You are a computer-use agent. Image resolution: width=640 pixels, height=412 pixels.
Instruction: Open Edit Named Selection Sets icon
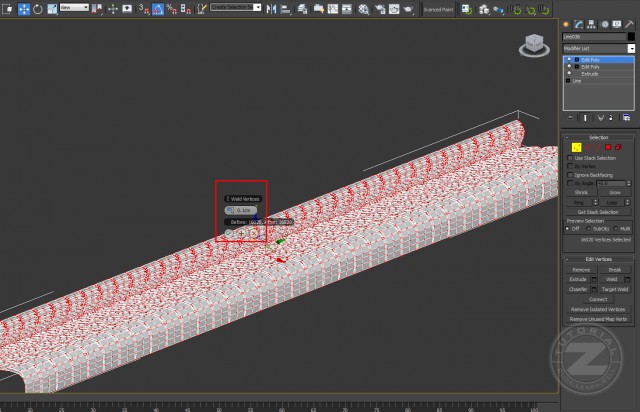pyautogui.click(x=202, y=9)
